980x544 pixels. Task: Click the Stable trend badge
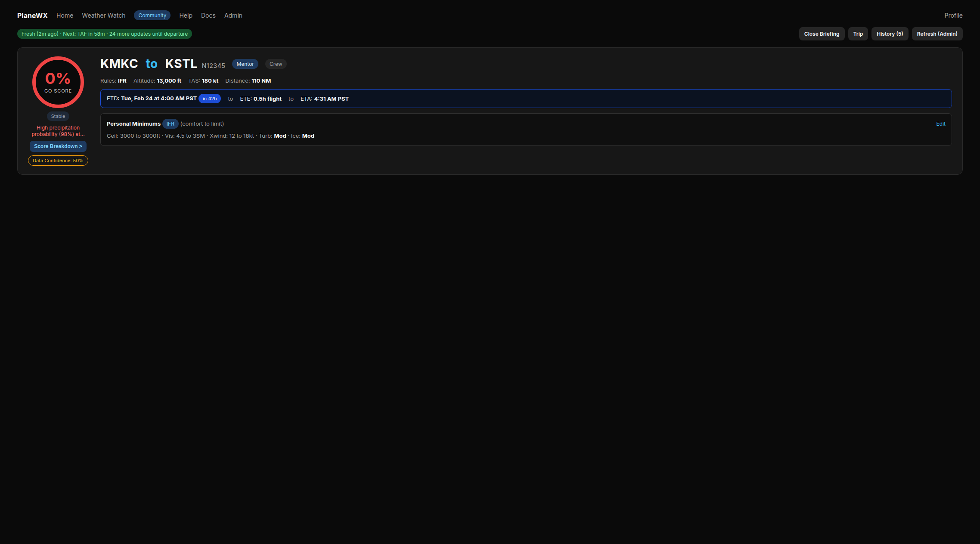[58, 116]
